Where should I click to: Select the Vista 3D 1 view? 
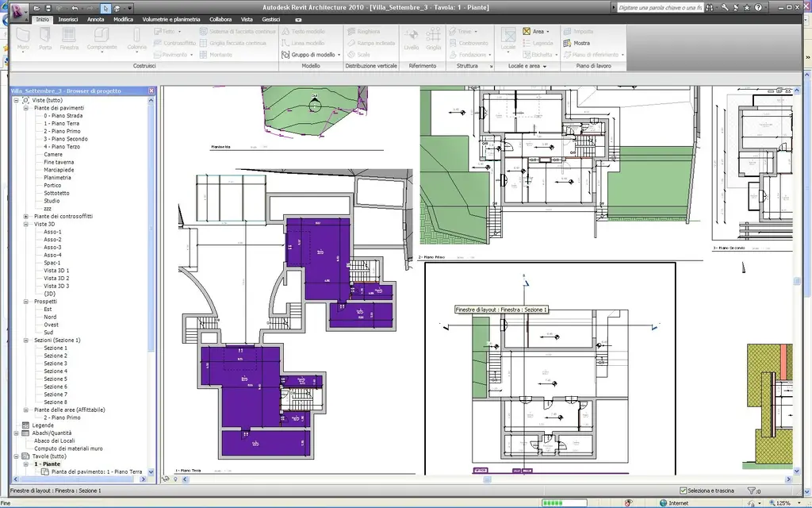(56, 270)
